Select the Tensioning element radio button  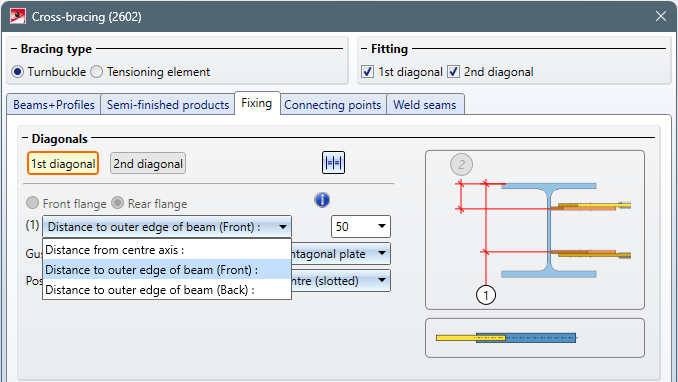[96, 72]
